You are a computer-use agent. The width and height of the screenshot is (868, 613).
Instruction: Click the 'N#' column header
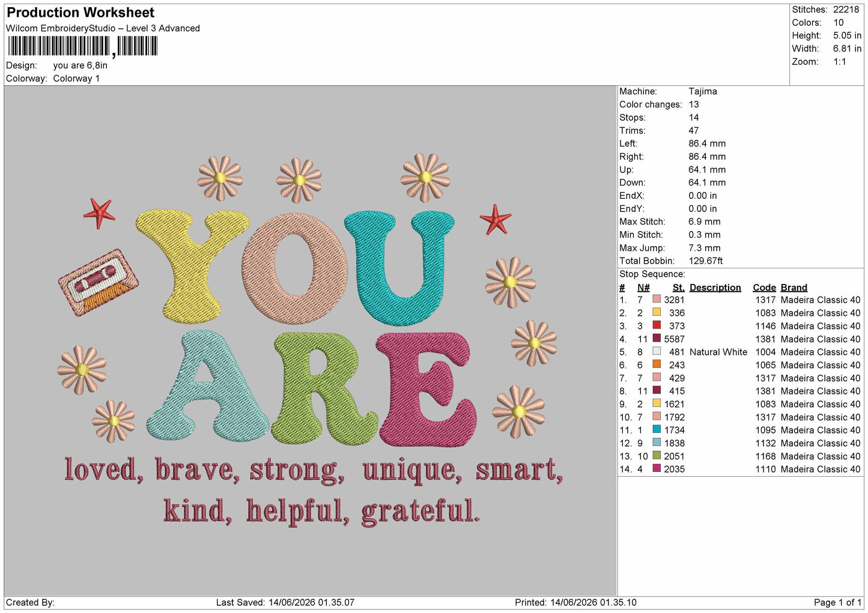[643, 288]
